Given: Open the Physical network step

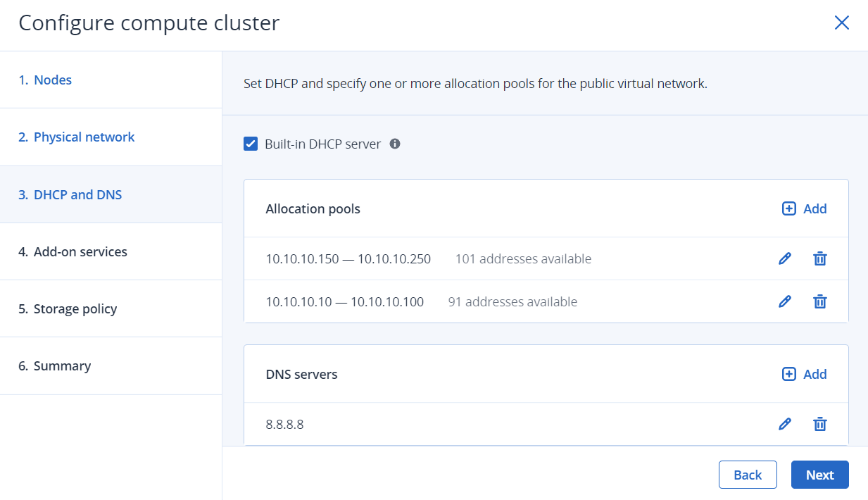Looking at the screenshot, I should (111, 137).
